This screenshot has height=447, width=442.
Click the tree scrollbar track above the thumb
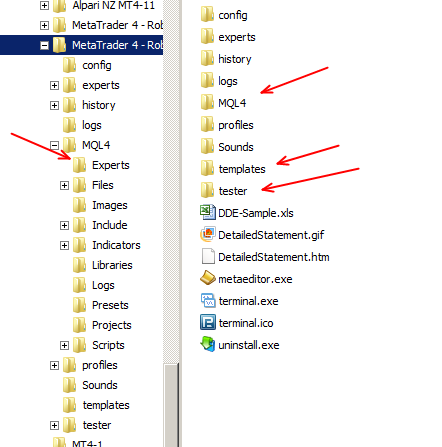pos(171,182)
